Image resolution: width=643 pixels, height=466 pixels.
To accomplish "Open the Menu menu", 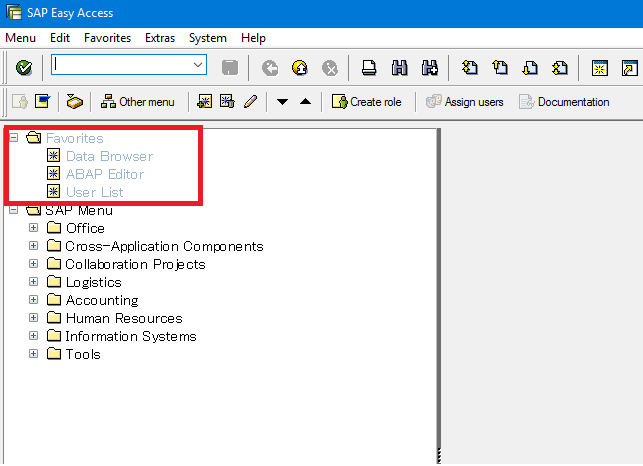I will point(21,38).
